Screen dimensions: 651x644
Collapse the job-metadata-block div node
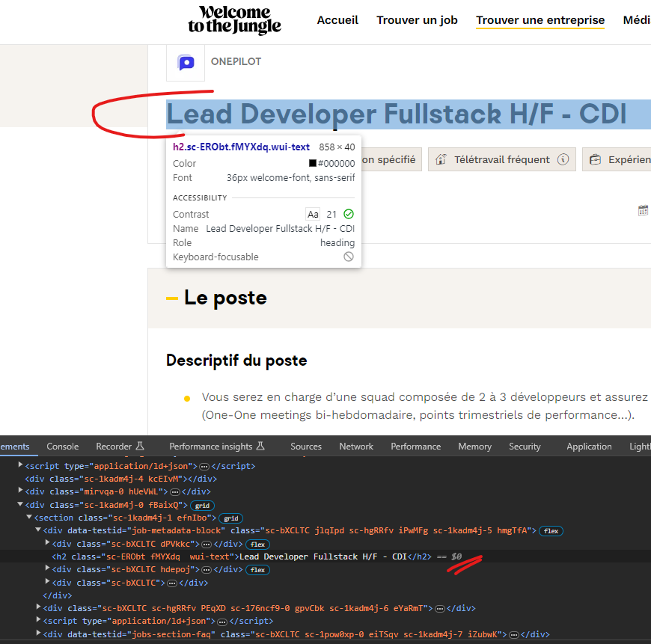pyautogui.click(x=38, y=530)
